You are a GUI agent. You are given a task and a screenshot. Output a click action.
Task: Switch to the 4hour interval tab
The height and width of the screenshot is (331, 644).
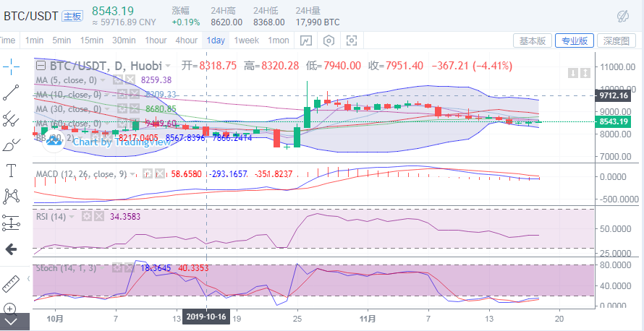[x=187, y=40]
